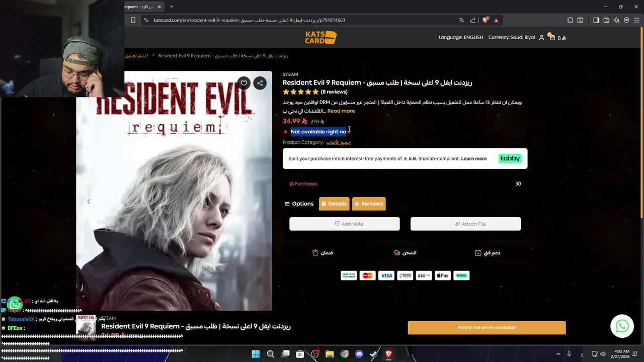Open the floating WhatsApp chat button
Screen dimensions: 644x362
click(x=622, y=326)
